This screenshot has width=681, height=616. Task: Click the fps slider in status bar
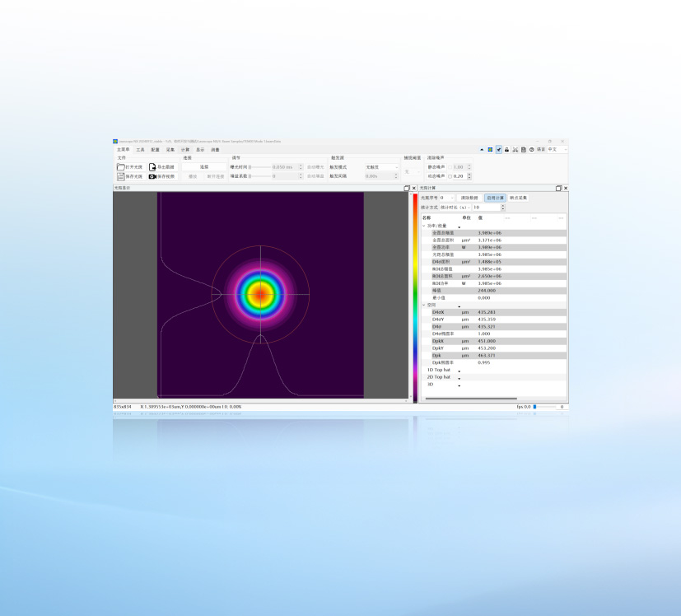pos(544,407)
